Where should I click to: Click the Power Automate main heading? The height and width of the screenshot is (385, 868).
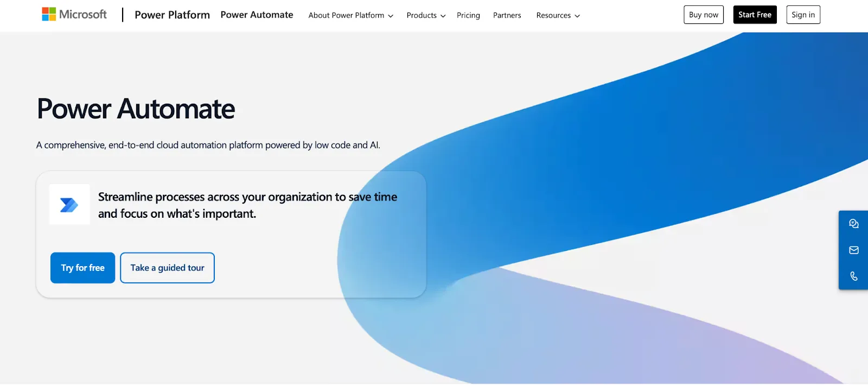[136, 109]
